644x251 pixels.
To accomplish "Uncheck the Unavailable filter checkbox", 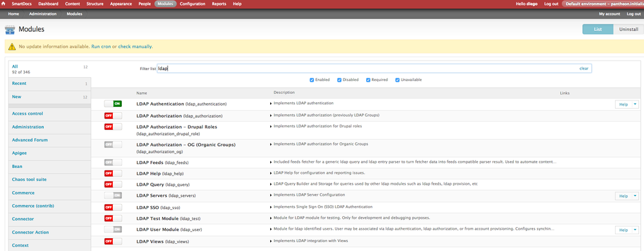I will pyautogui.click(x=398, y=80).
